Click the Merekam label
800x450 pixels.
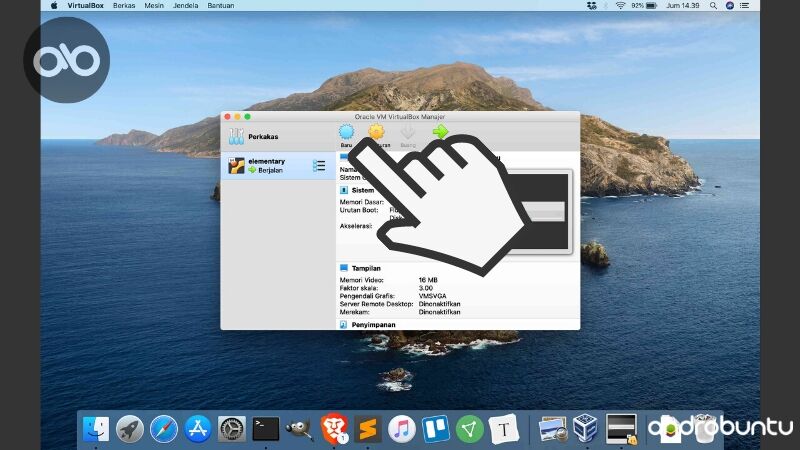click(x=355, y=312)
